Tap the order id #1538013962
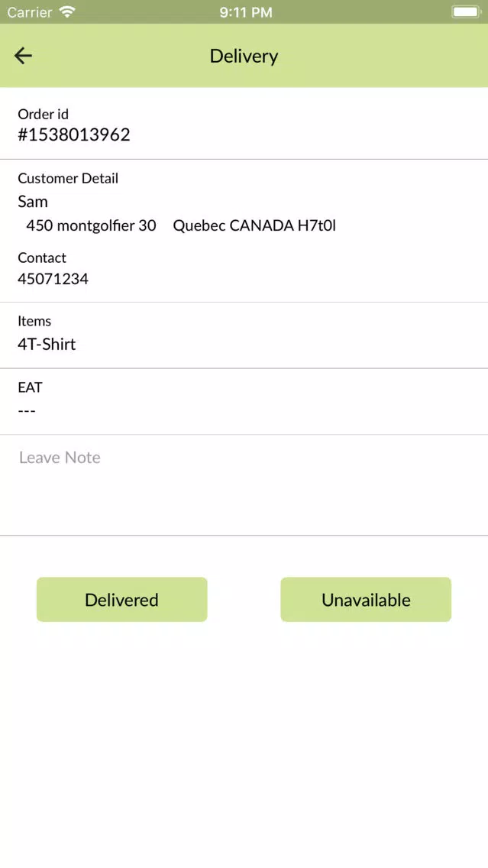The image size is (488, 868). coord(74,134)
